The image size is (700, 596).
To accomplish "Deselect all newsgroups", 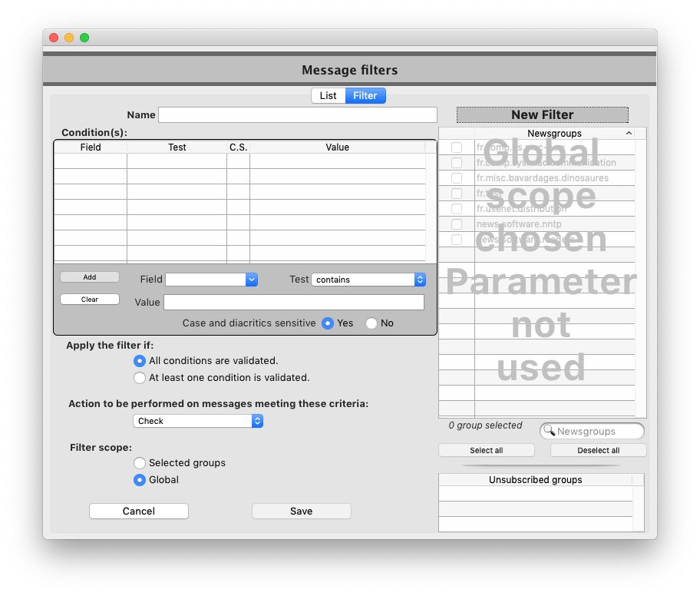I will 598,449.
